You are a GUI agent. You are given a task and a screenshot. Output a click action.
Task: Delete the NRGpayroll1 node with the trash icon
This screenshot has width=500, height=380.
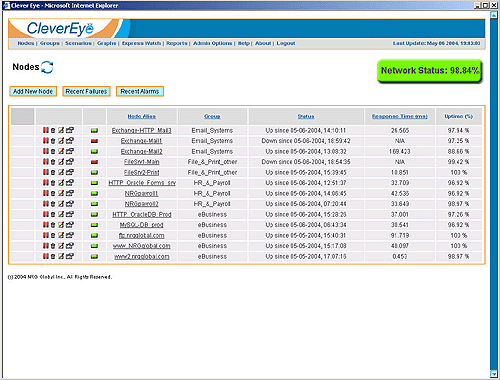point(53,193)
